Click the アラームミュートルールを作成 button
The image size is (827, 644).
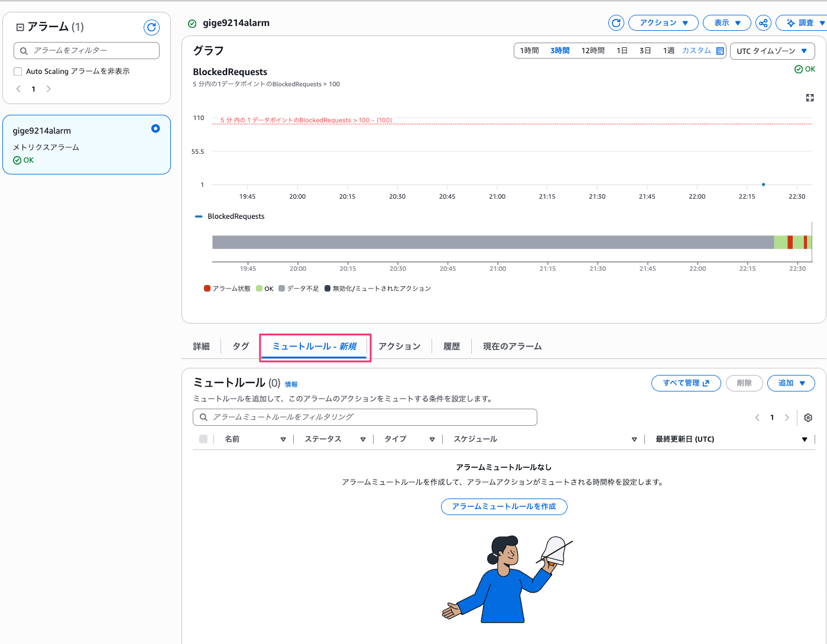(x=504, y=507)
